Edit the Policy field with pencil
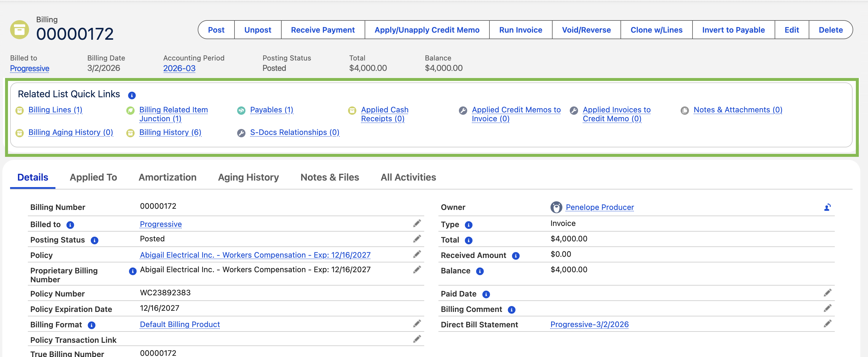This screenshot has height=357, width=868. (x=417, y=254)
